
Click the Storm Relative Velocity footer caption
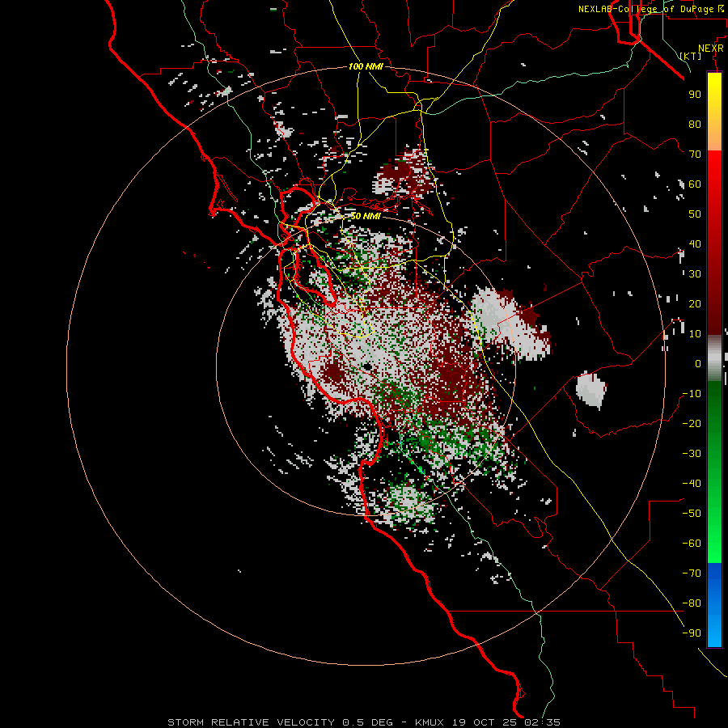[x=363, y=722]
